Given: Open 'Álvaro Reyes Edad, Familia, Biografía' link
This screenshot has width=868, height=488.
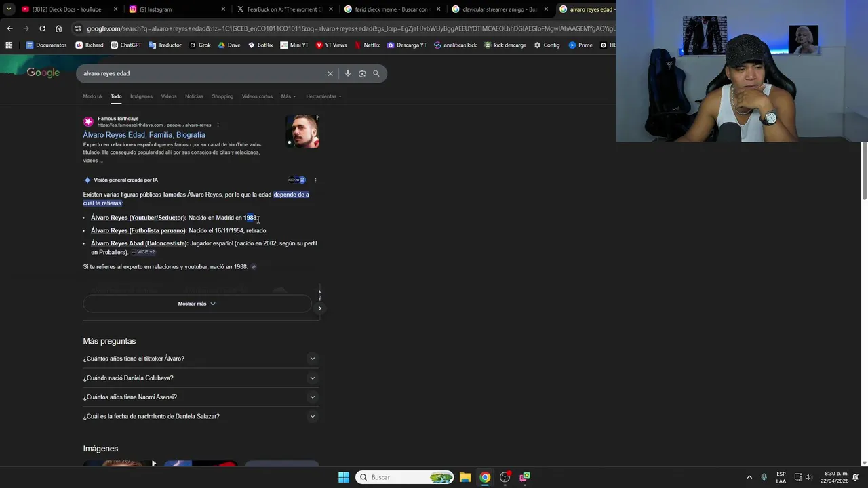Looking at the screenshot, I should (x=144, y=135).
